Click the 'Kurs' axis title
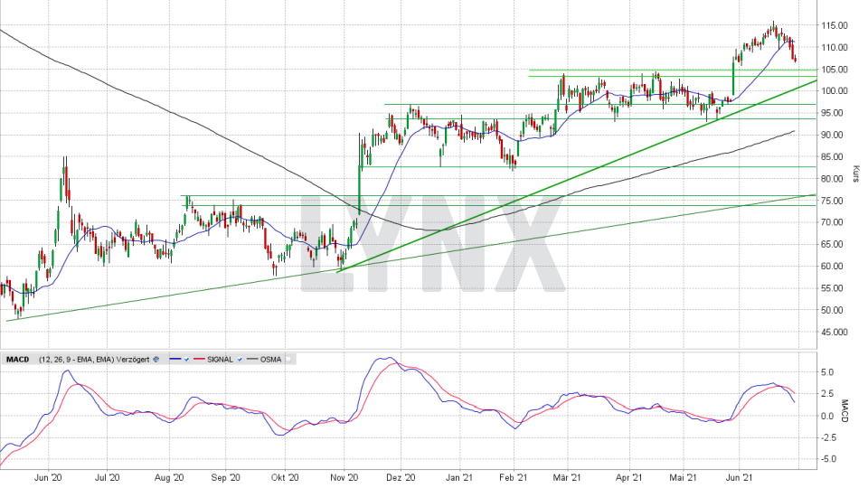The image size is (868, 488). point(856,174)
